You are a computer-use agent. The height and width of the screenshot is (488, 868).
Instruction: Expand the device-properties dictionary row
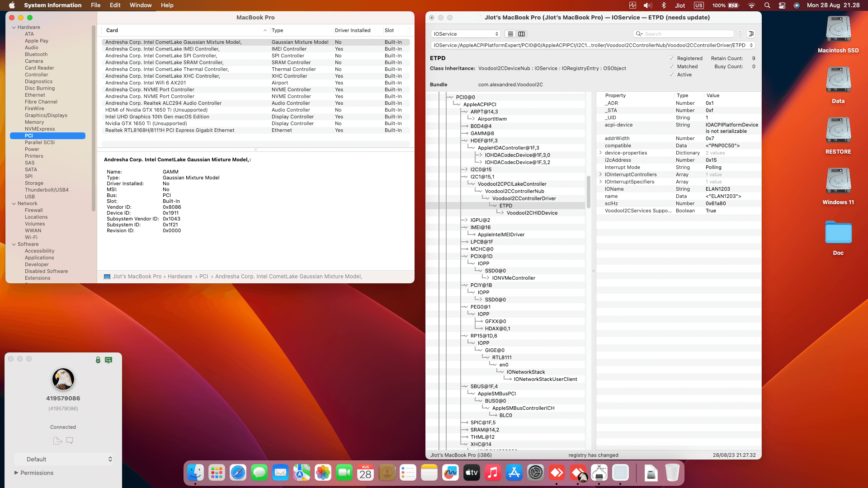(x=600, y=153)
